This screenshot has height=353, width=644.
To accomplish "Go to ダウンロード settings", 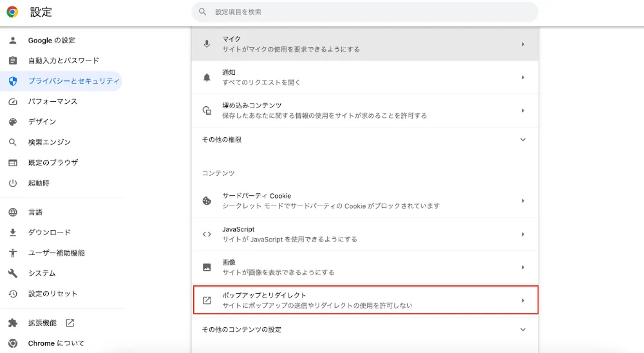I will tap(50, 233).
